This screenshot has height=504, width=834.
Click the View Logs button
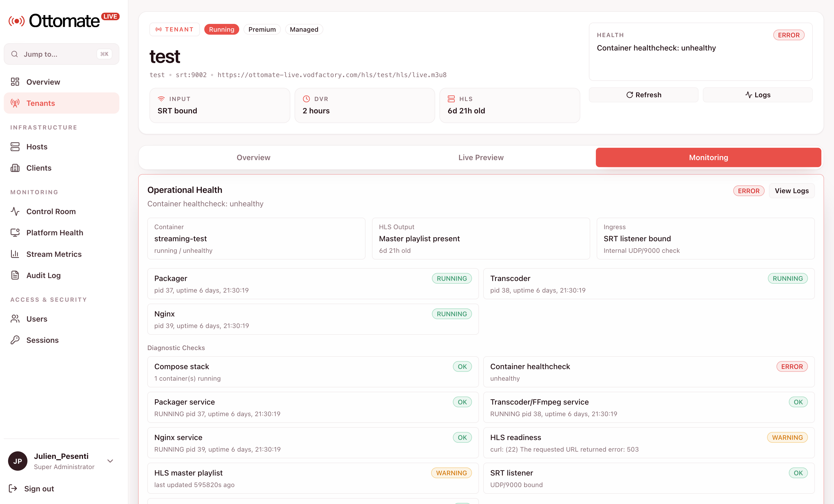(x=792, y=191)
